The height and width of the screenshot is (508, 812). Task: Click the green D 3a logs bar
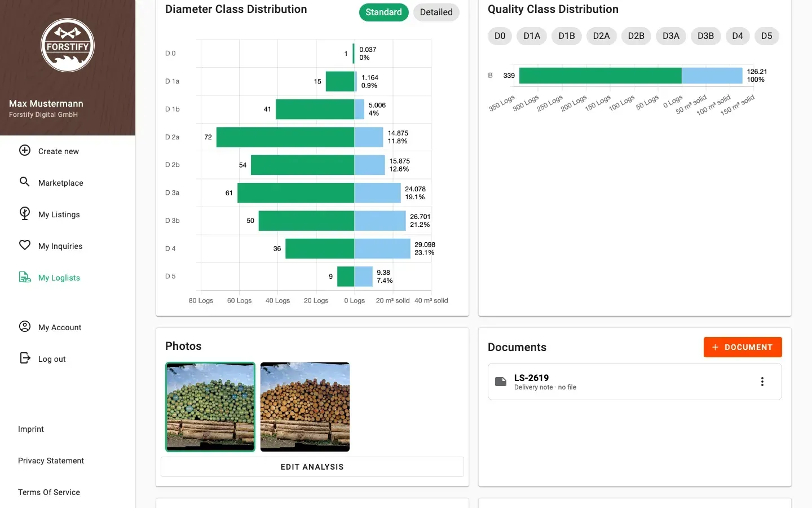(296, 192)
